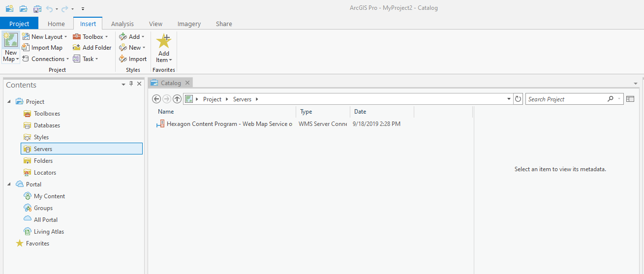This screenshot has height=274, width=644.
Task: Collapse the Portal tree node
Action: [x=9, y=184]
